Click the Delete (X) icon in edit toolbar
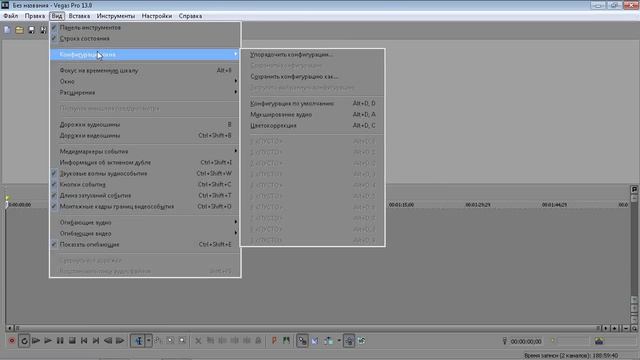The height and width of the screenshot is (360, 640). click(x=198, y=341)
